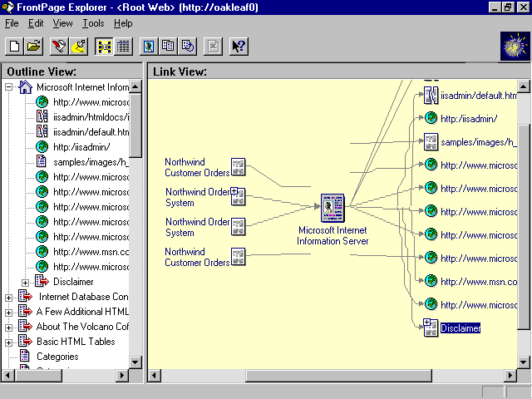This screenshot has width=532, height=399.
Task: Select the Microsoft Internet Information Server center icon
Action: click(x=332, y=207)
